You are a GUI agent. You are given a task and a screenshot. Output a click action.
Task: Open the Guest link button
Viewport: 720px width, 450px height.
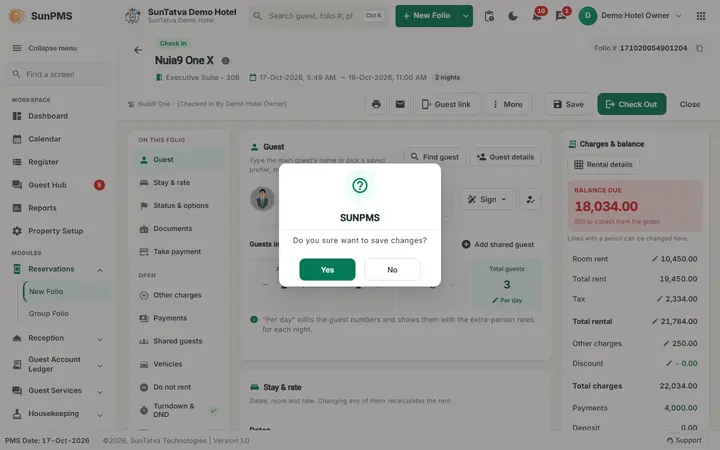(x=446, y=104)
